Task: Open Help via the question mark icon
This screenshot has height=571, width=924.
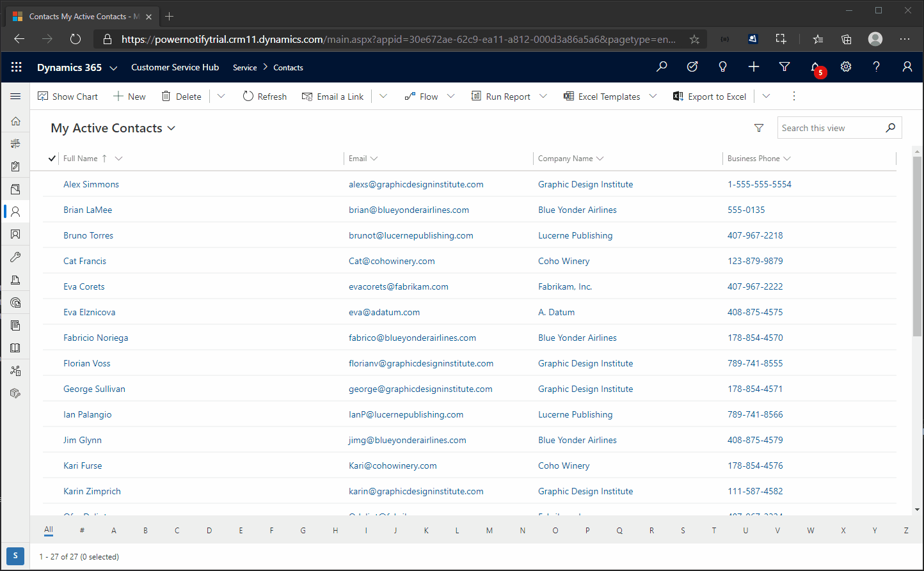Action: coord(876,66)
